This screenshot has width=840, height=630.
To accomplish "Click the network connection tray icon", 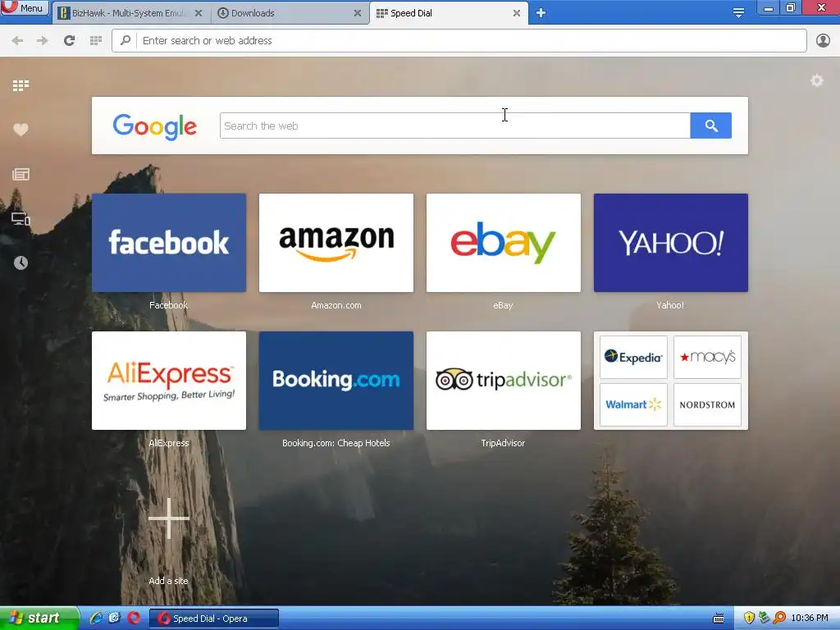I will [764, 619].
